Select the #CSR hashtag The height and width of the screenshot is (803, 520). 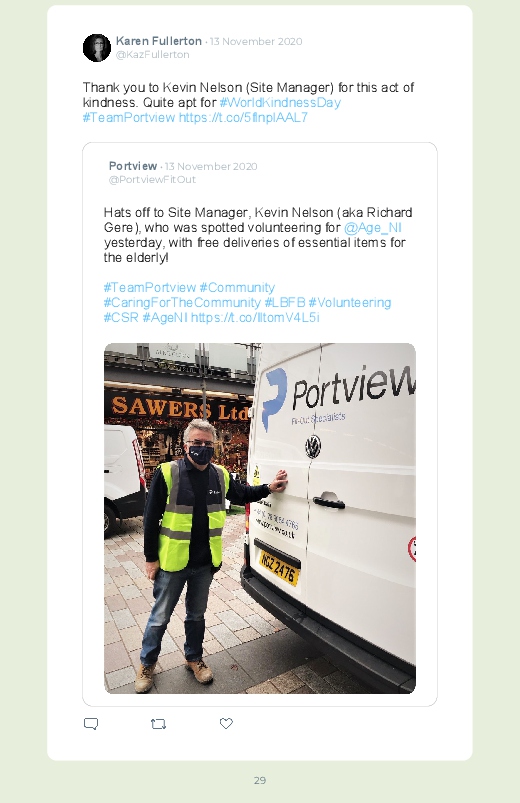[x=121, y=318]
